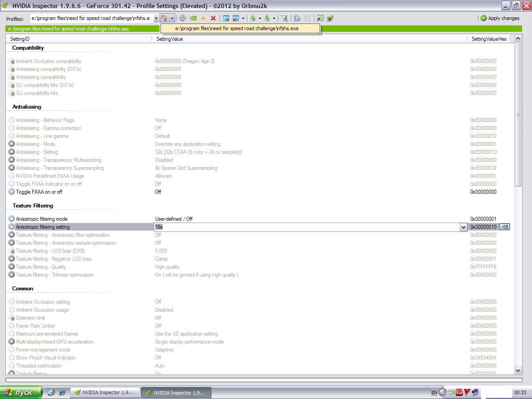Click the magnifier scan profiles icon
Image resolution: width=532 pixels, height=399 pixels.
tap(297, 18)
